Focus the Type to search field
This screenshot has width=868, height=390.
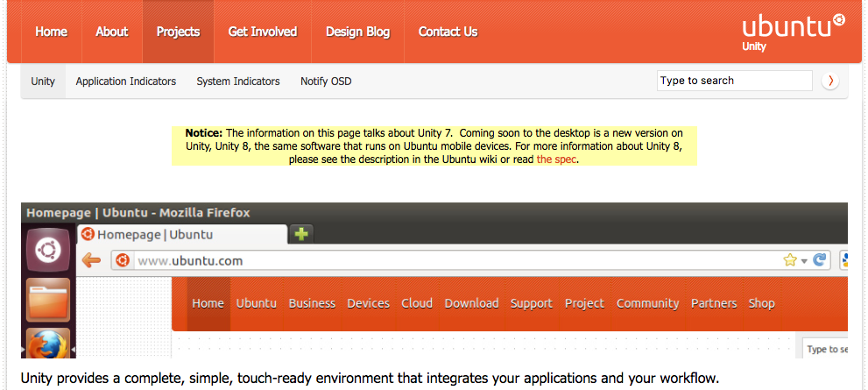tap(735, 81)
